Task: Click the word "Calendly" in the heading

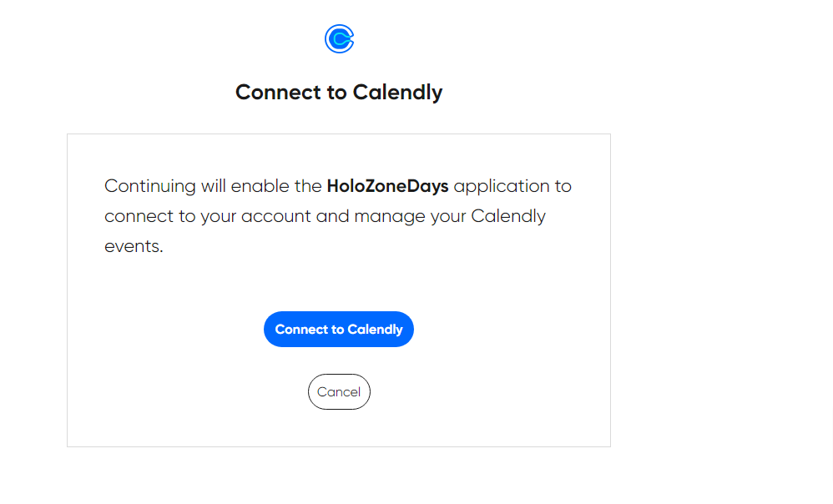Action: point(397,92)
